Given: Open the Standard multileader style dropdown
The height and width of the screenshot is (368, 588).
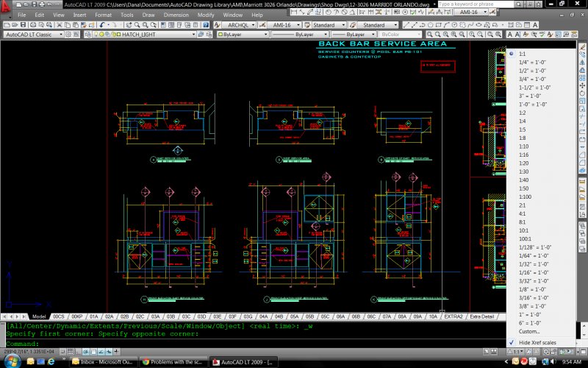Looking at the screenshot, I should [x=395, y=25].
